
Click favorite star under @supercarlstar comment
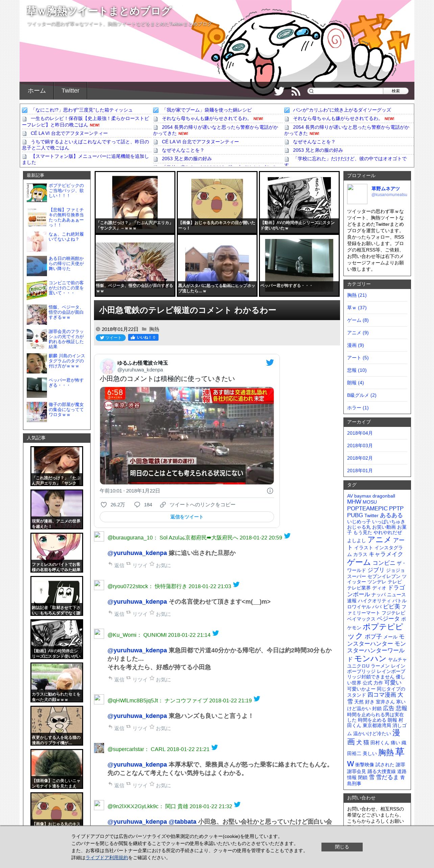click(152, 783)
